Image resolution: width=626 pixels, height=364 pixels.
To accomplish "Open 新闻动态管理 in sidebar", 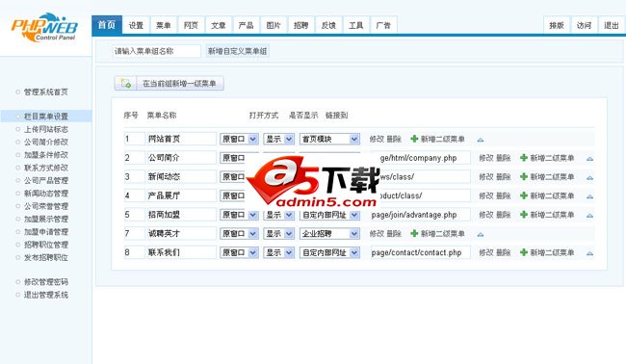I will (46, 194).
